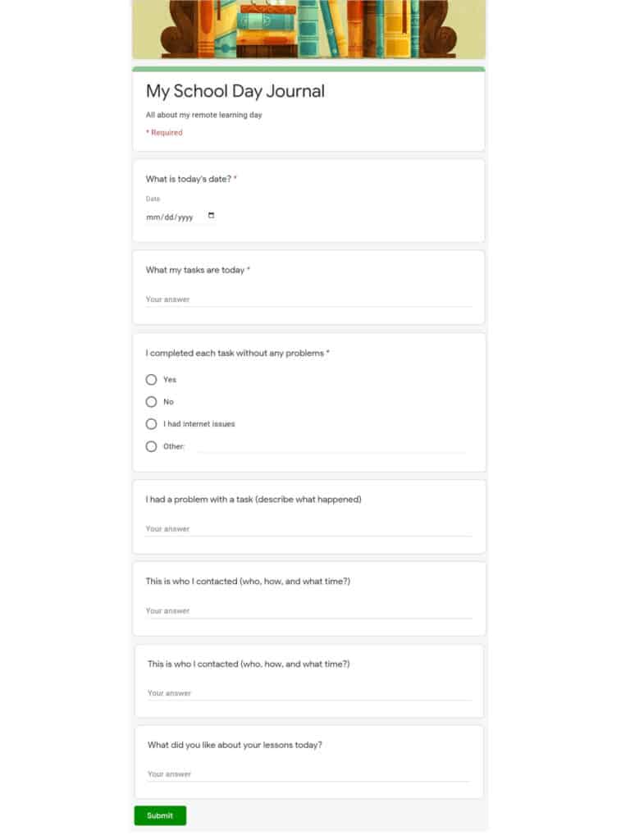Select the Yes radio button

click(151, 380)
